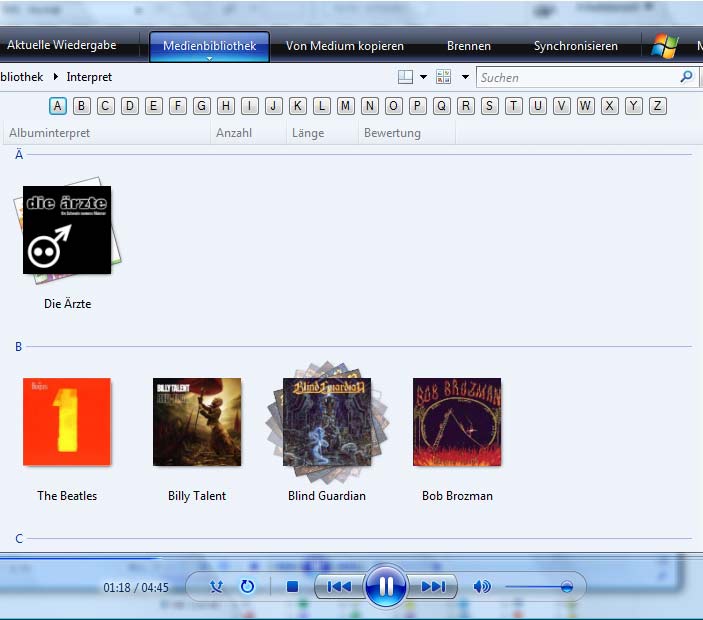Viewport: 703px width, 620px height.
Task: Open the Medienbibliothek tab
Action: tap(209, 45)
